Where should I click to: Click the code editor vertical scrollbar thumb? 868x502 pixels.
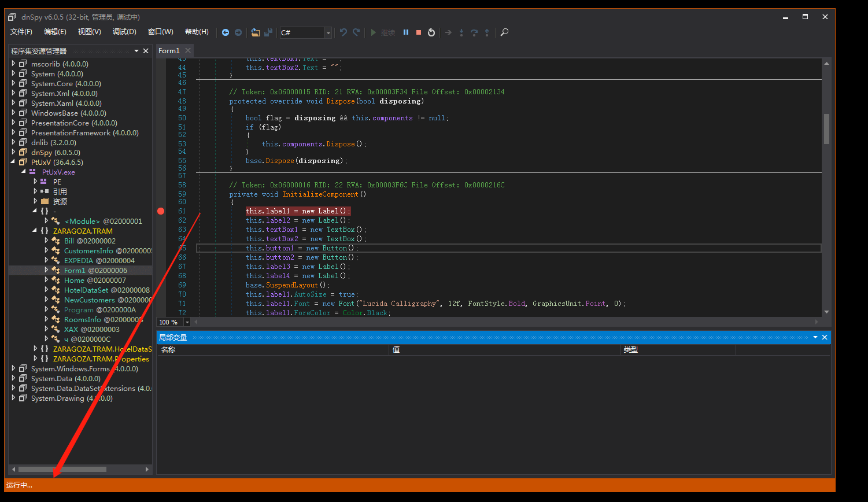[x=827, y=128]
